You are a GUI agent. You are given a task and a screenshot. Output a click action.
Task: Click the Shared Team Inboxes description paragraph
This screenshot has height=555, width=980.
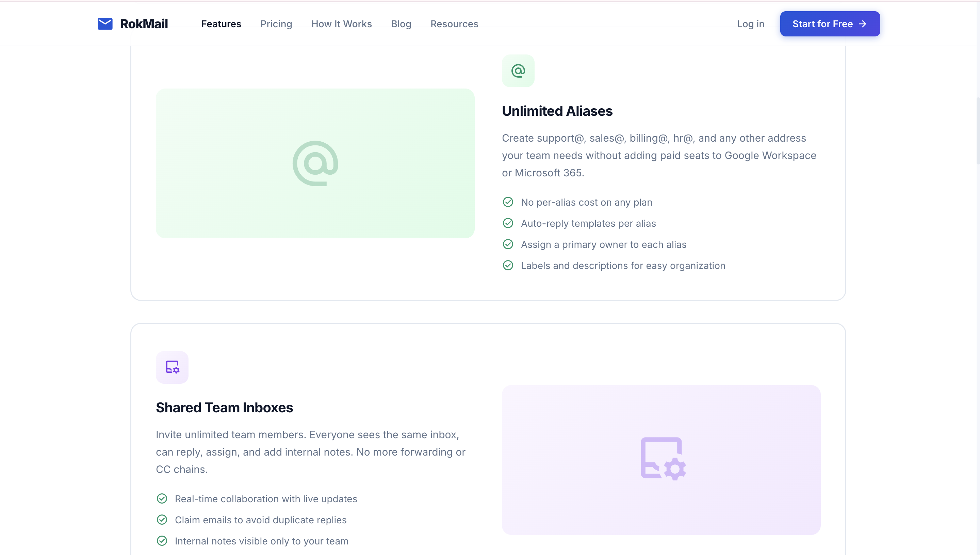click(x=310, y=452)
